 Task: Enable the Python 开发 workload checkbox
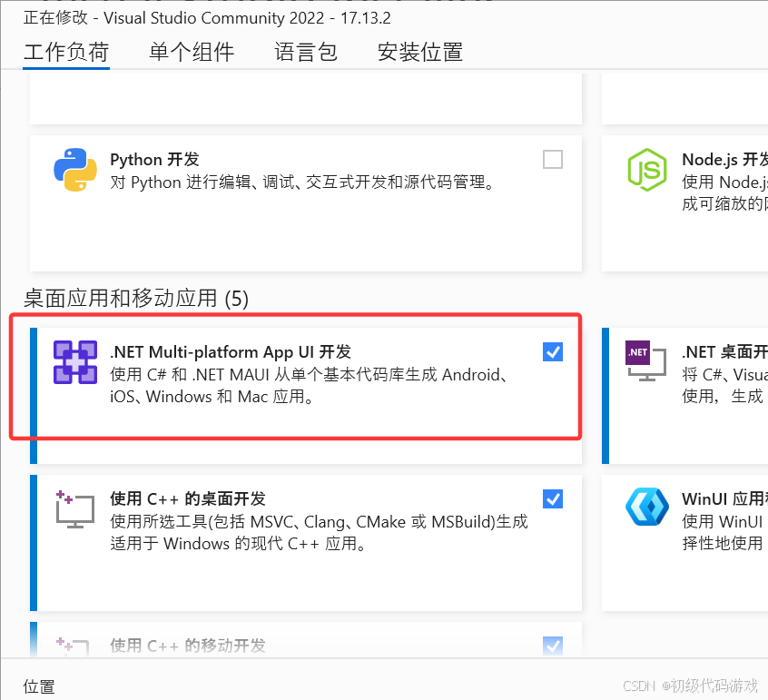click(553, 159)
